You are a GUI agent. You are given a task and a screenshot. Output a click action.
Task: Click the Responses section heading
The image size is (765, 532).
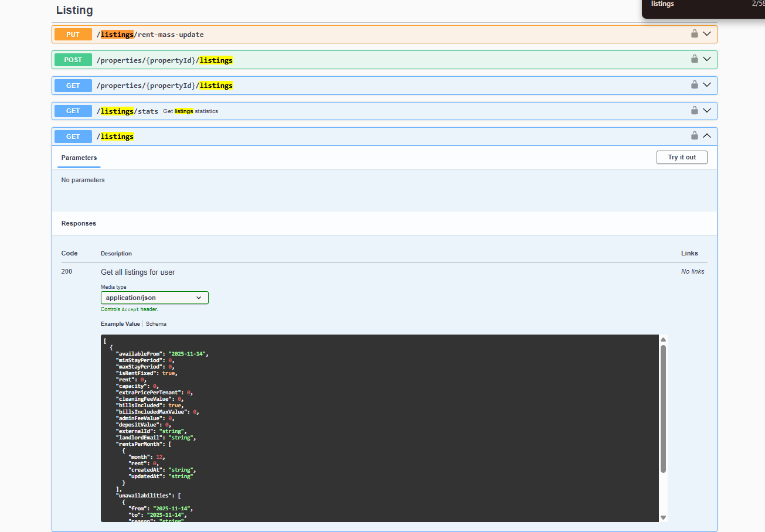coord(79,223)
